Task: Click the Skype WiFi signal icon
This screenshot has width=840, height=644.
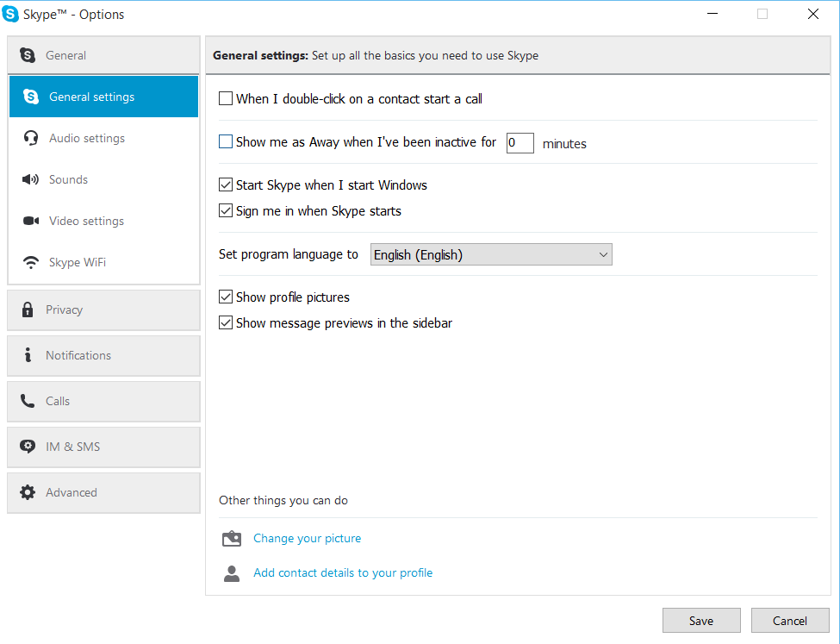Action: click(31, 263)
